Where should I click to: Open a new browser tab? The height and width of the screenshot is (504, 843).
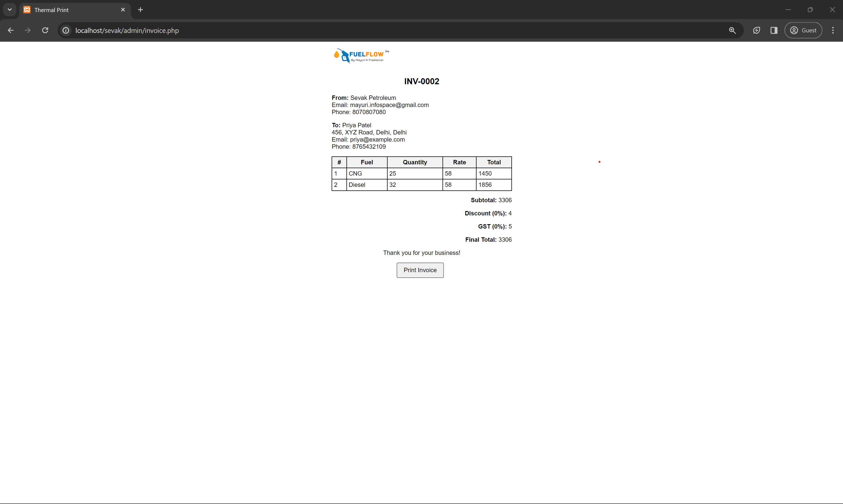click(140, 10)
